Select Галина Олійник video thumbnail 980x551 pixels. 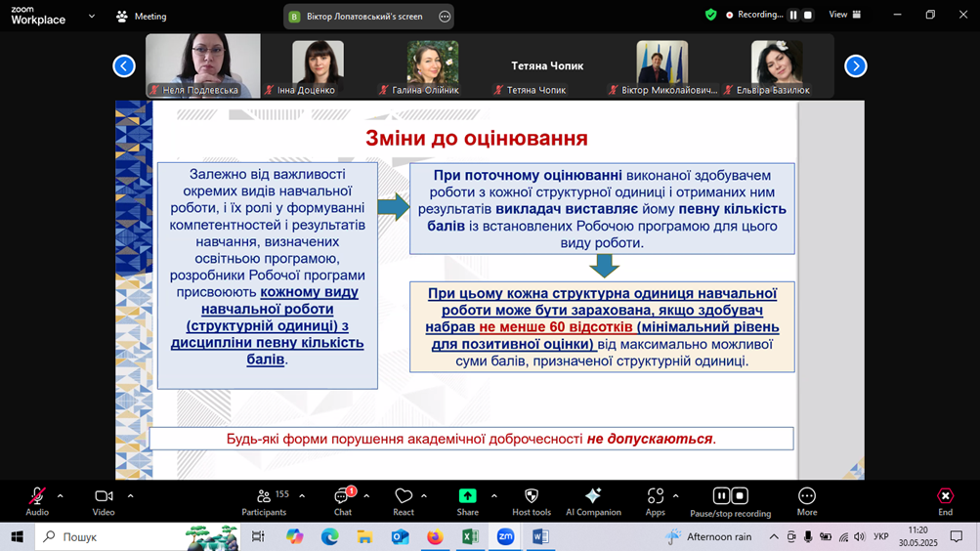pos(433,65)
